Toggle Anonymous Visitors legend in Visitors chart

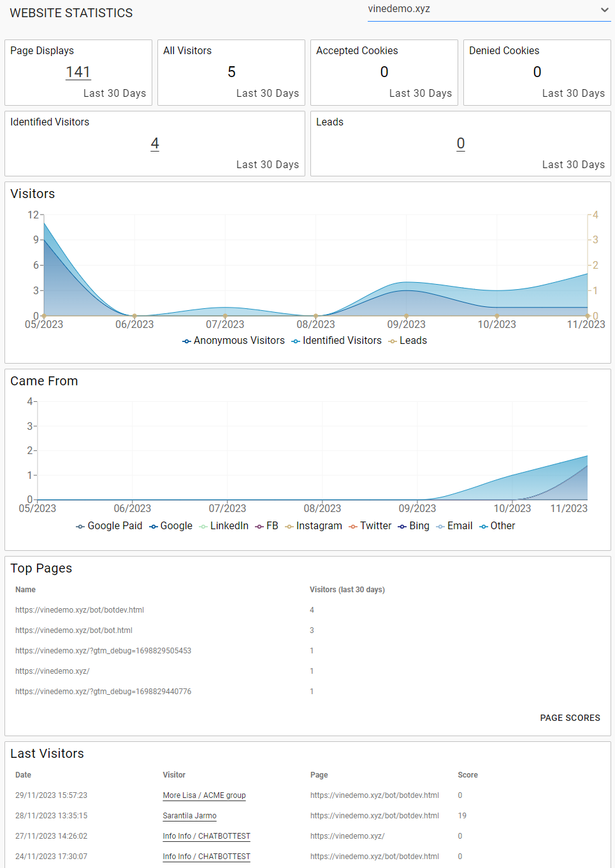click(233, 341)
